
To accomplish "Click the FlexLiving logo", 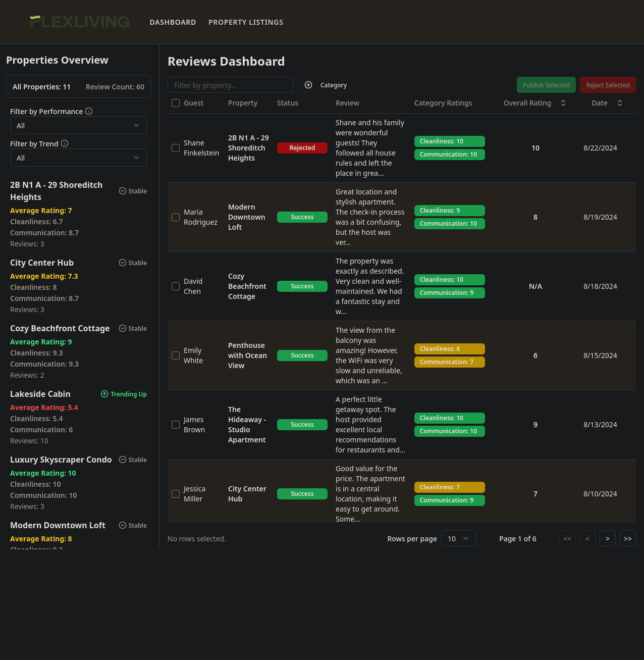I will click(x=80, y=22).
